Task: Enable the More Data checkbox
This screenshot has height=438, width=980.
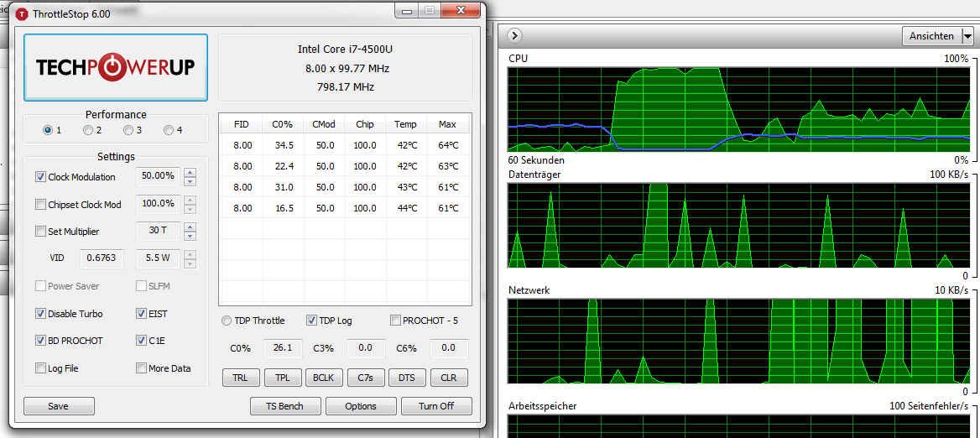Action: coord(141,368)
